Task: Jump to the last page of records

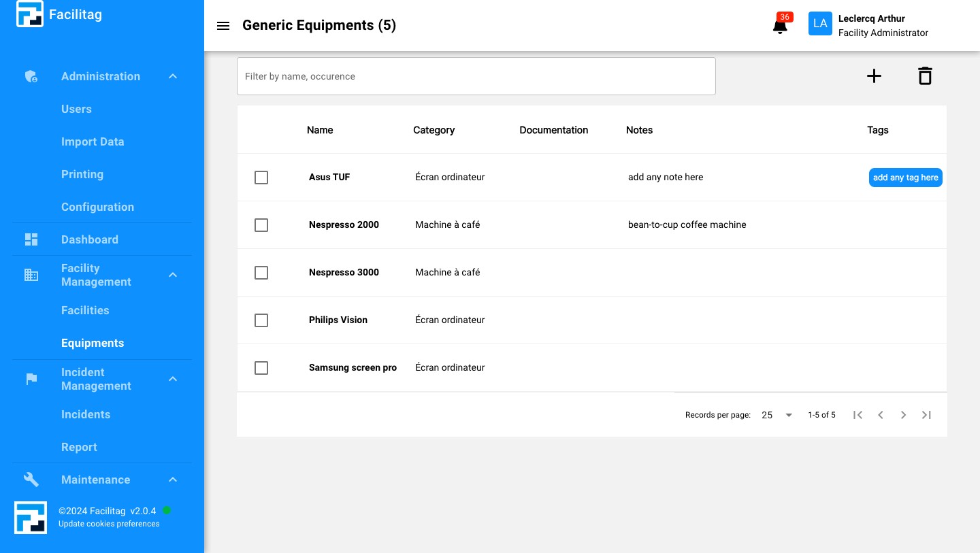Action: pos(926,415)
